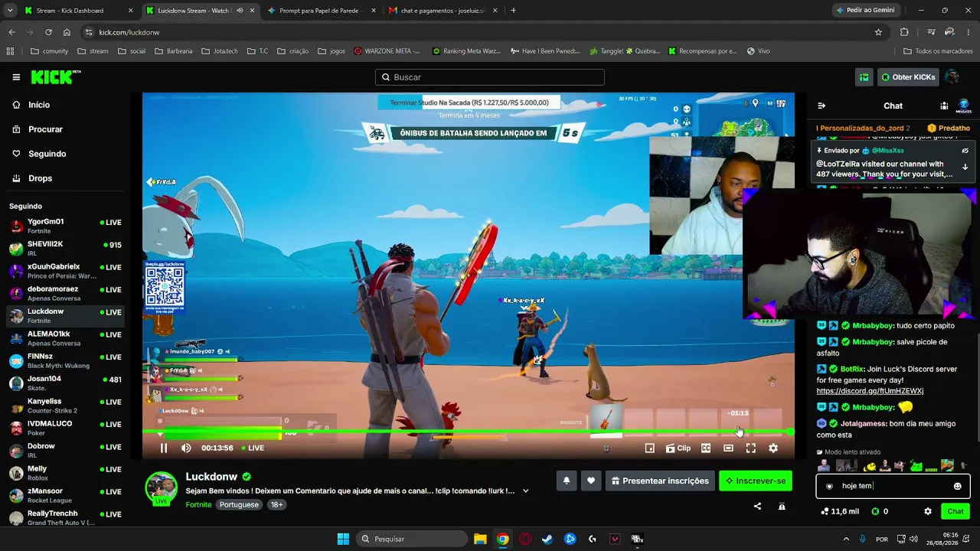Open picture-in-picture mini player

point(650,448)
